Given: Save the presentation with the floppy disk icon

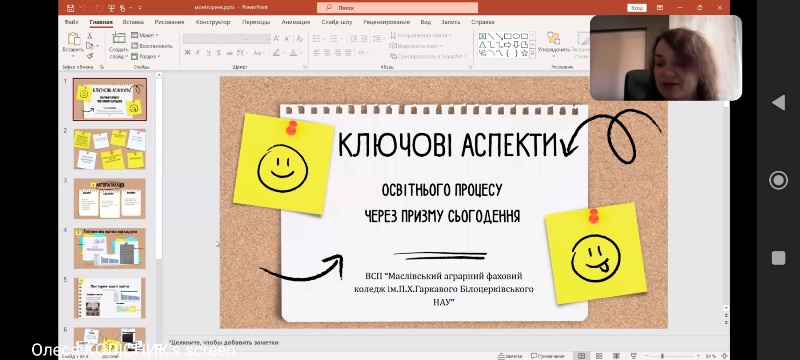Looking at the screenshot, I should click(70, 8).
